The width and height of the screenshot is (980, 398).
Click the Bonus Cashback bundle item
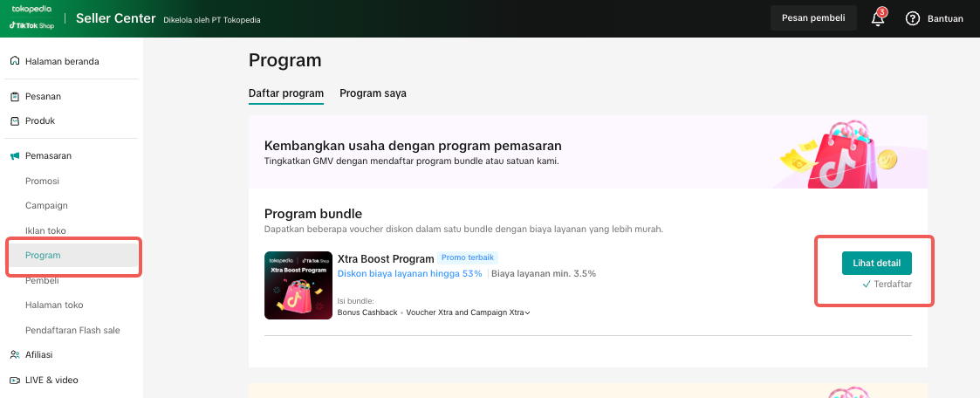pos(367,312)
